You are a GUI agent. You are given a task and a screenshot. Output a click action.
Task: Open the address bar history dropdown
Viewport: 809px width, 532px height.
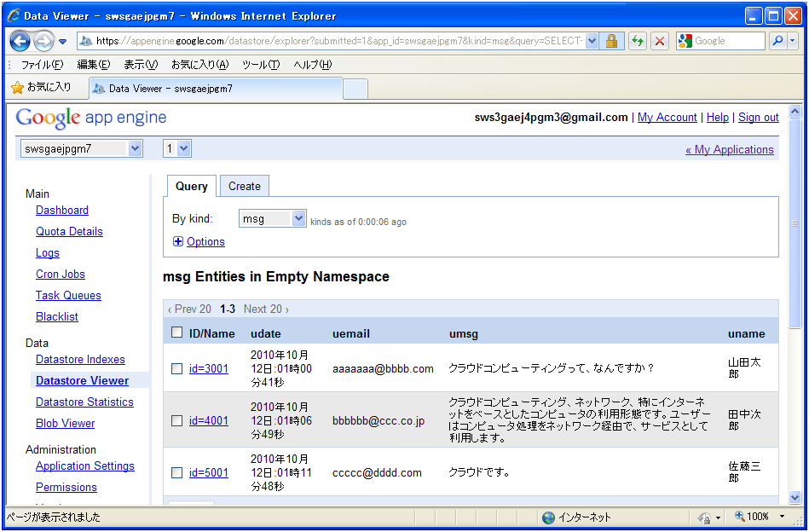pos(592,41)
